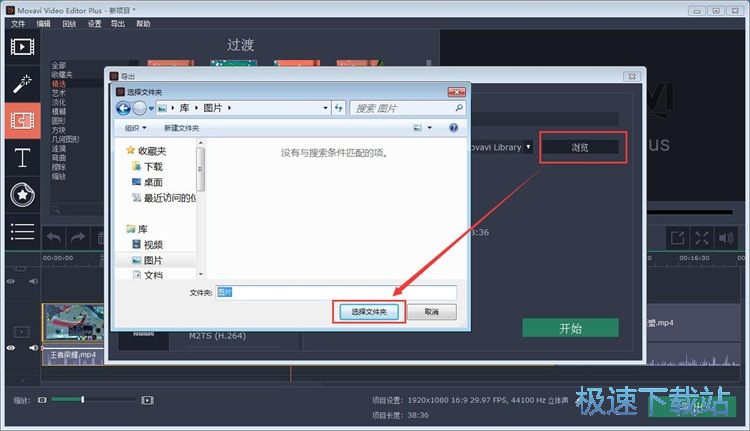Viewport: 750px width, 431px height.
Task: Open the 导出 menu
Action: pos(118,23)
